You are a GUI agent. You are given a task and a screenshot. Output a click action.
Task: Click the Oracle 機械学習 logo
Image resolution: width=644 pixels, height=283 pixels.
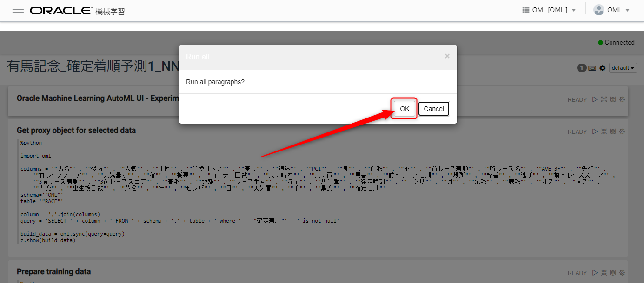(77, 10)
